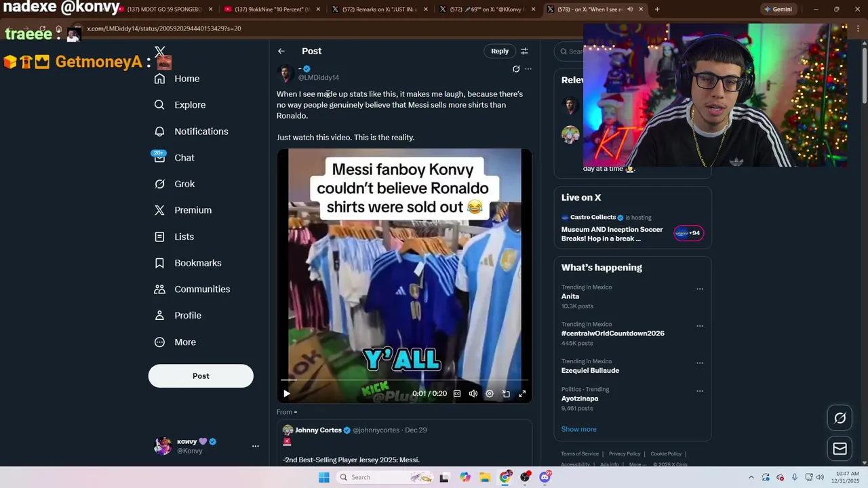Open video playback settings gear
This screenshot has height=488, width=868.
(490, 394)
